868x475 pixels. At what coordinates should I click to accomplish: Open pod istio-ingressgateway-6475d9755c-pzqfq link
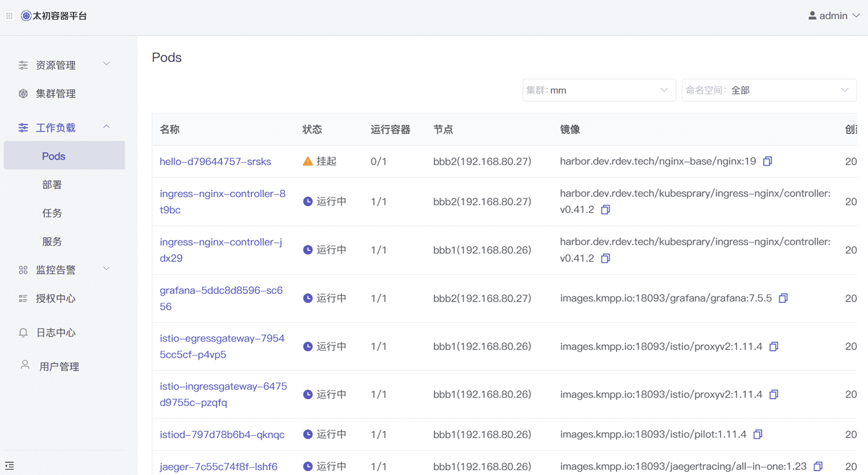point(223,395)
